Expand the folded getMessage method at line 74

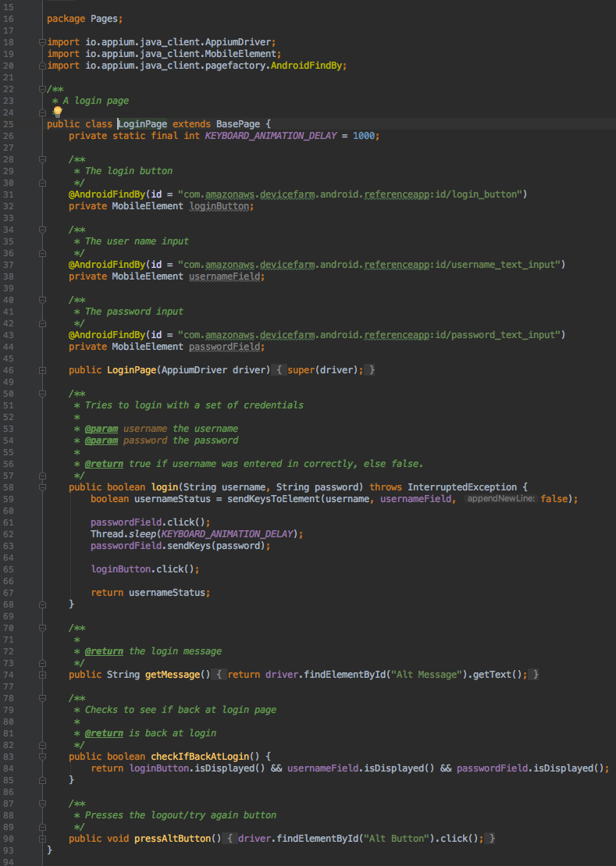tap(42, 675)
